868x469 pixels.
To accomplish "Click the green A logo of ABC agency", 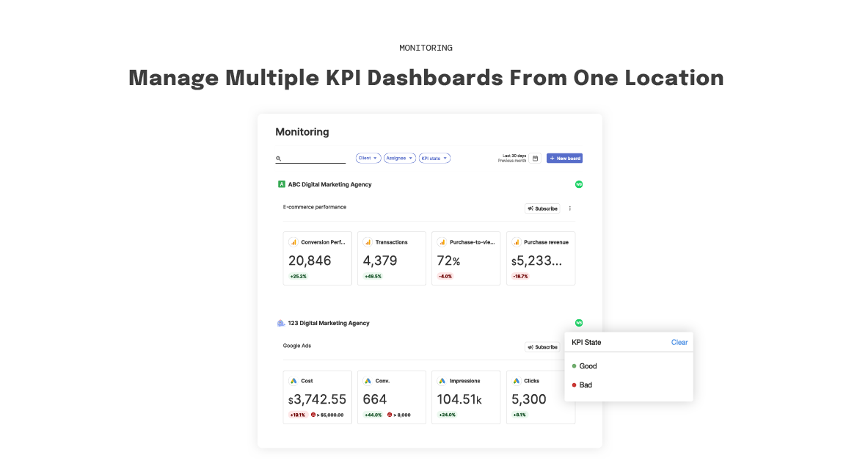I will coord(281,184).
